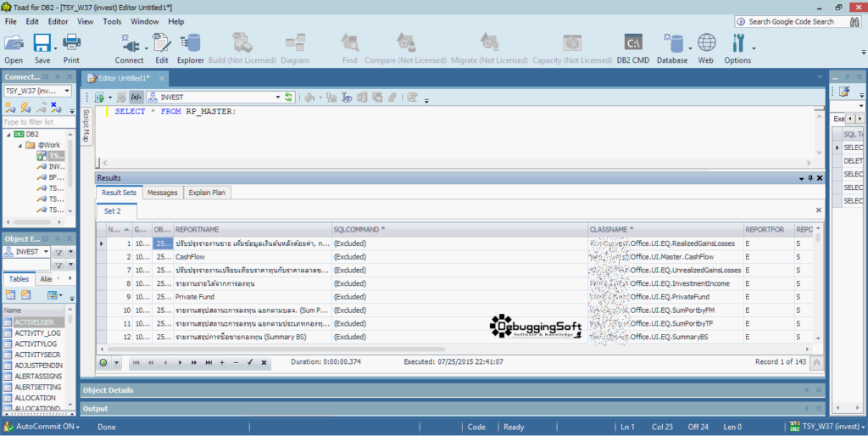Viewport: 868px width, 436px height.
Task: Open the ScriptMap side tab
Action: tap(86, 126)
